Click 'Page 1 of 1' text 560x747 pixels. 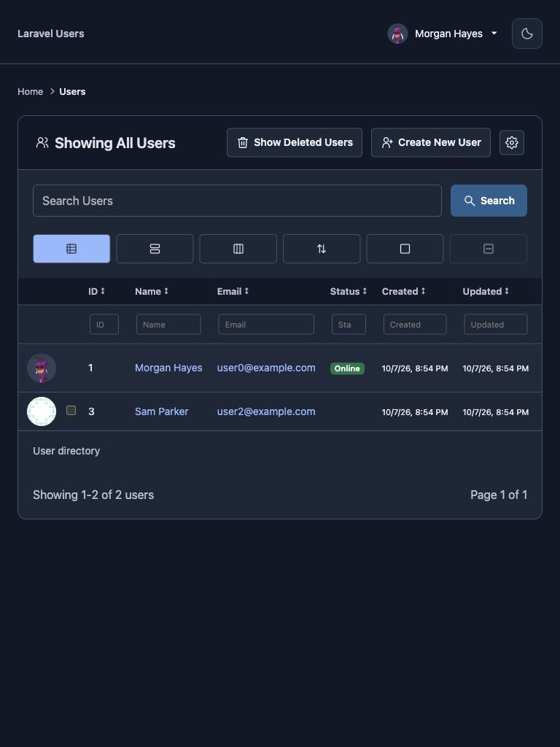[499, 495]
